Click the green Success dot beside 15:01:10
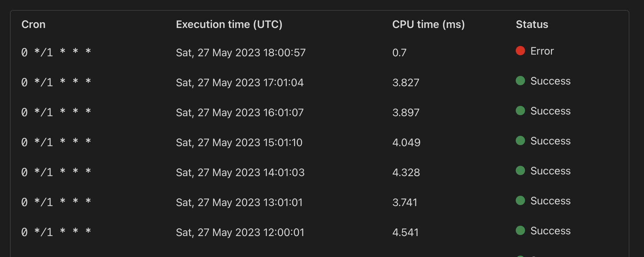The image size is (644, 257). pyautogui.click(x=520, y=140)
